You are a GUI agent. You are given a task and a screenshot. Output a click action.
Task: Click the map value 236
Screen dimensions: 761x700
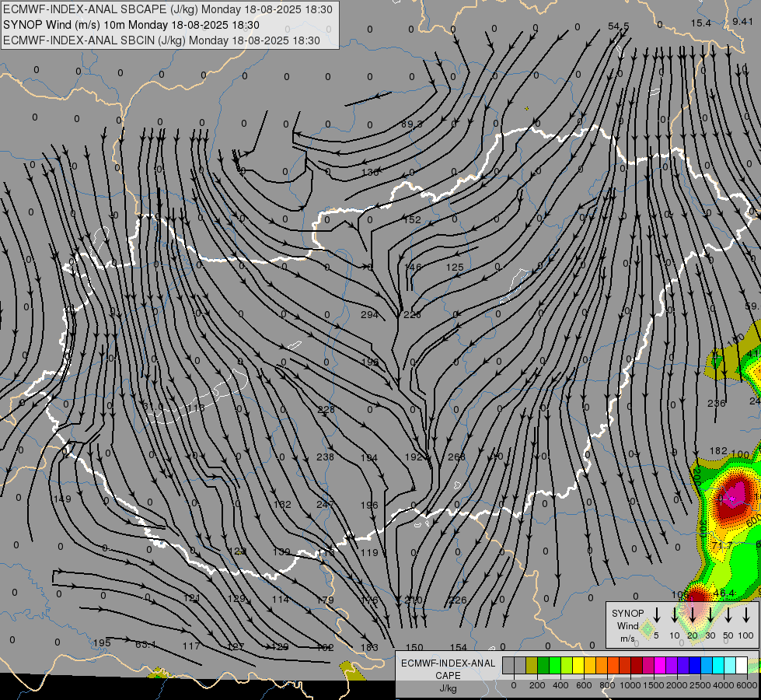point(717,403)
